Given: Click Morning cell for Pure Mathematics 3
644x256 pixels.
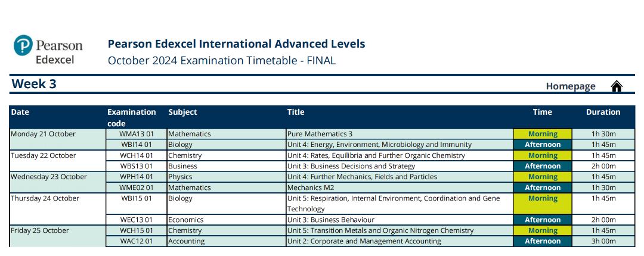Looking at the screenshot, I should pos(543,134).
